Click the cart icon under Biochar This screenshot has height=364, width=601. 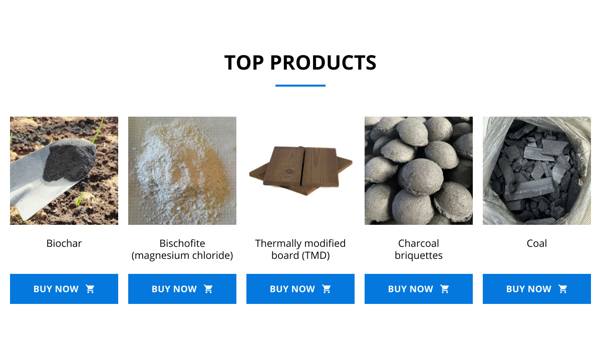[90, 289]
